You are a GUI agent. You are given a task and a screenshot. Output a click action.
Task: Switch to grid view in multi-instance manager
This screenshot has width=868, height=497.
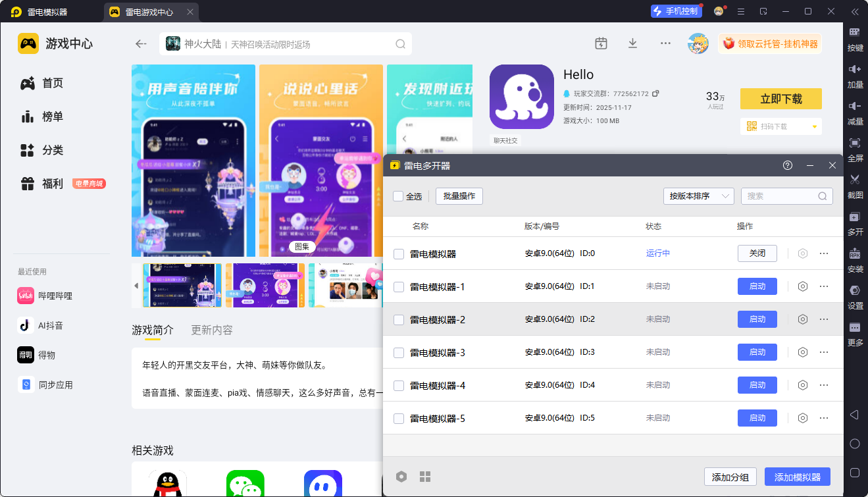[x=425, y=477]
